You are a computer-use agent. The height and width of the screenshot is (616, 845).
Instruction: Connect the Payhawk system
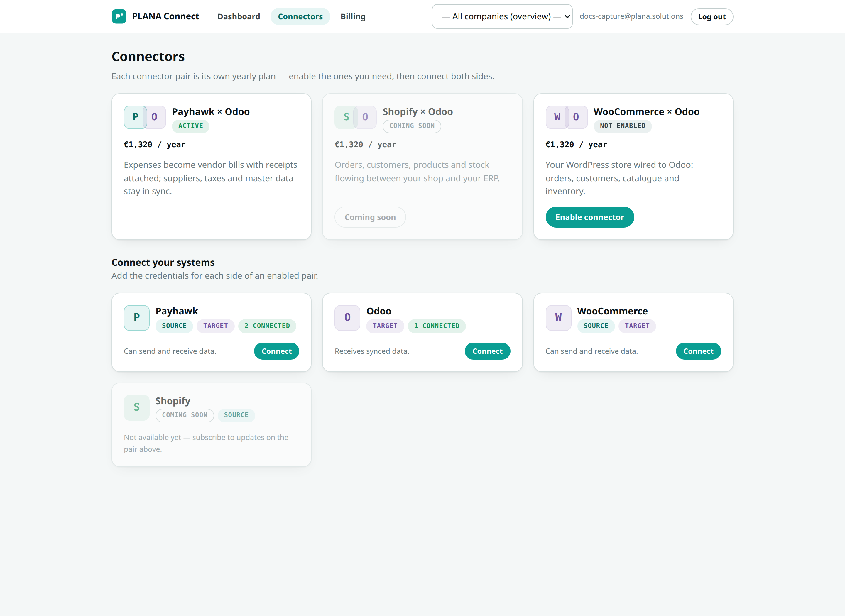click(x=276, y=351)
